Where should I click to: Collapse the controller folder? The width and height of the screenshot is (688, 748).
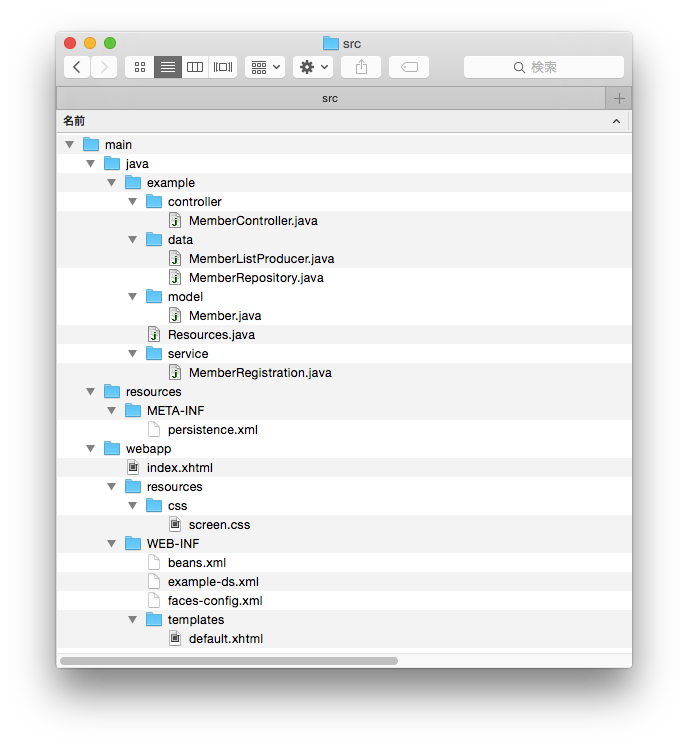pos(133,202)
